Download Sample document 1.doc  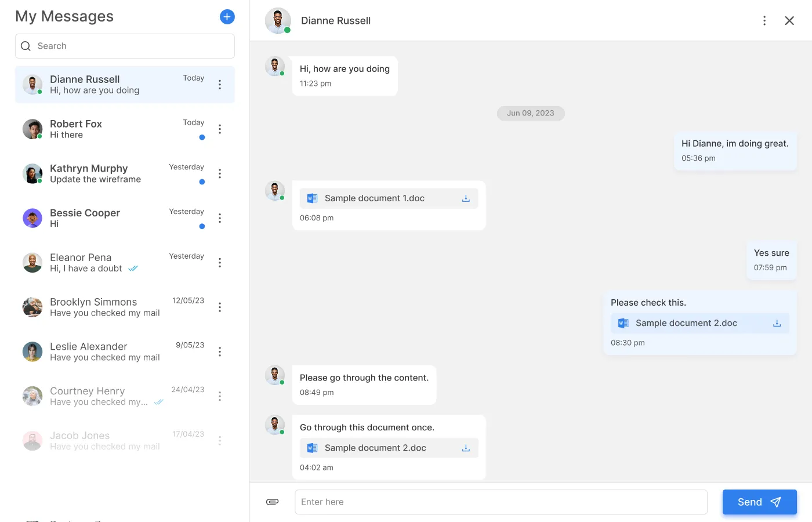pyautogui.click(x=466, y=198)
